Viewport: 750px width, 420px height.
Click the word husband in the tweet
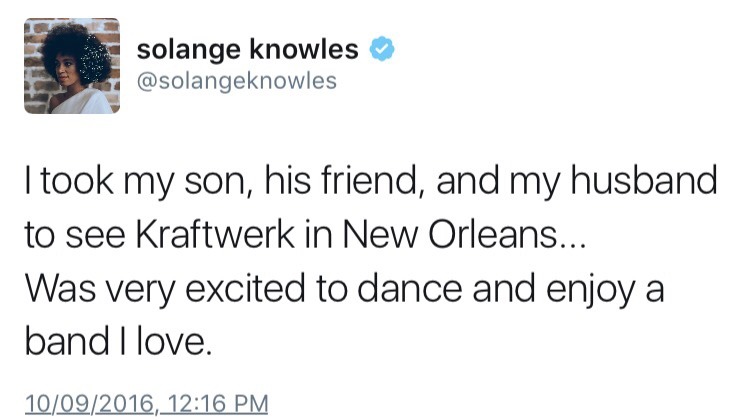[644, 180]
